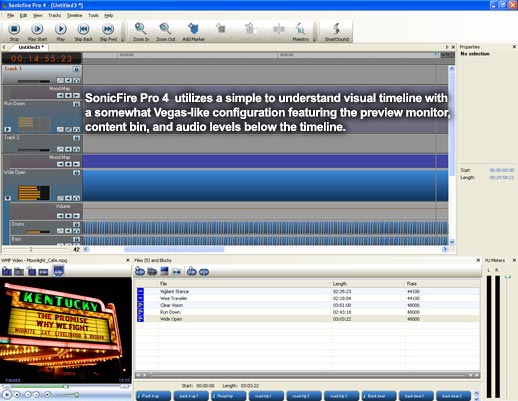Image resolution: width=518 pixels, height=401 pixels.
Task: Toggle the Wide Open clip header button
Action: click(76, 173)
